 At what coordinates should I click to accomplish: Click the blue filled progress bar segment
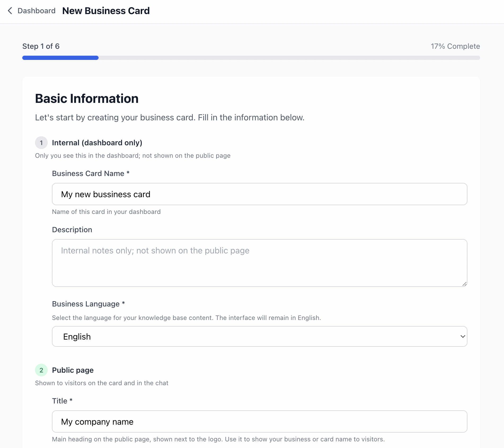coord(60,58)
